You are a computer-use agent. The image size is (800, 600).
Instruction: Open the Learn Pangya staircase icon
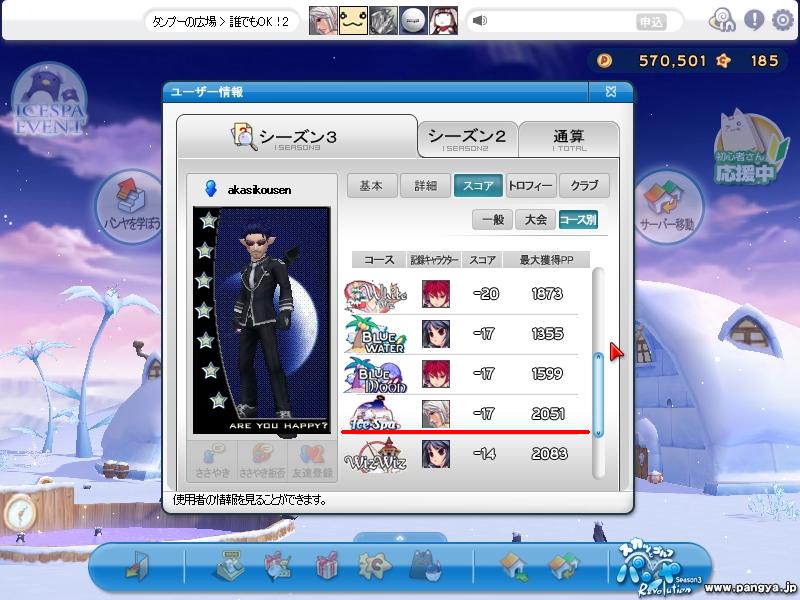click(x=132, y=206)
